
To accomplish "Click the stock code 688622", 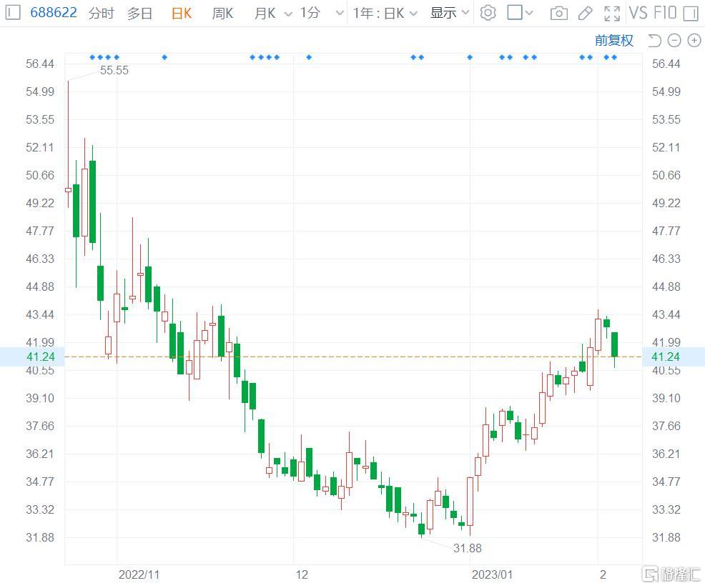I will [x=54, y=12].
